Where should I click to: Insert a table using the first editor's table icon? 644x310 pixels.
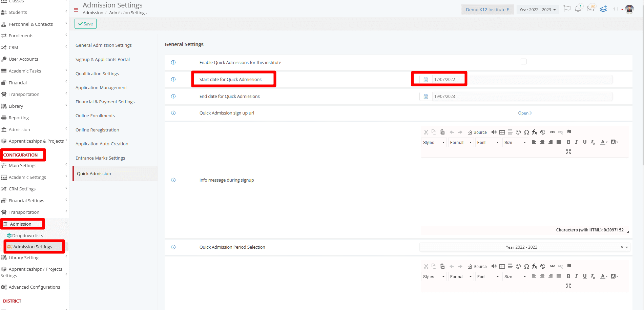(x=502, y=132)
